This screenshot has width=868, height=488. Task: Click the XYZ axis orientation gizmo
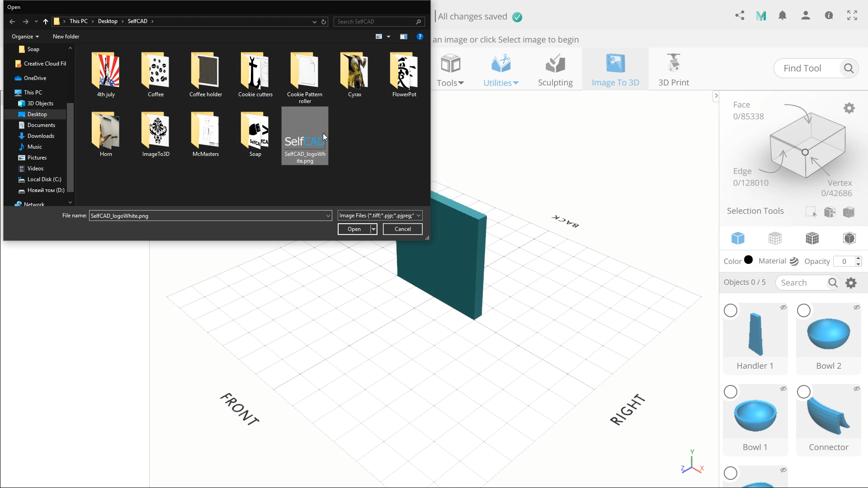point(692,462)
